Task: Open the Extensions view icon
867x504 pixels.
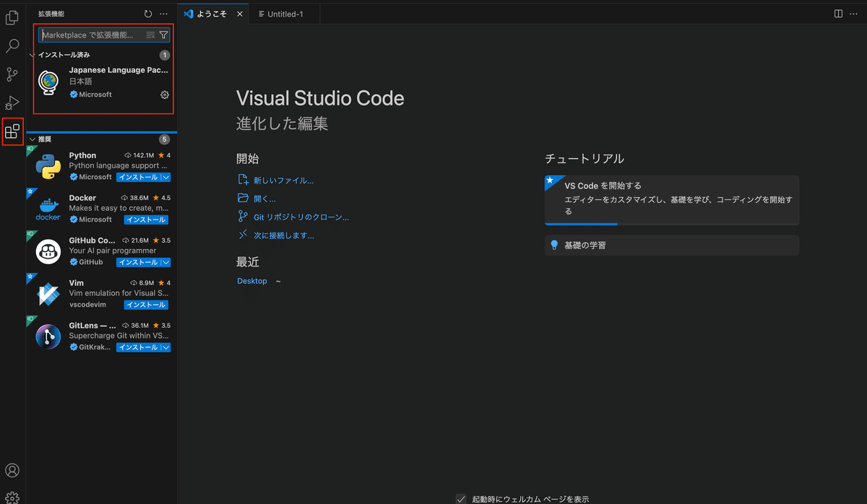Action: (12, 131)
